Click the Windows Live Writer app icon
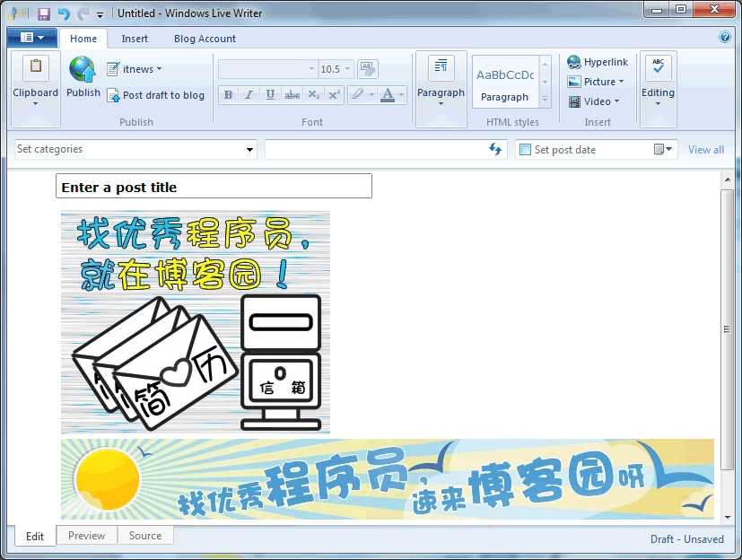The image size is (742, 560). click(19, 13)
